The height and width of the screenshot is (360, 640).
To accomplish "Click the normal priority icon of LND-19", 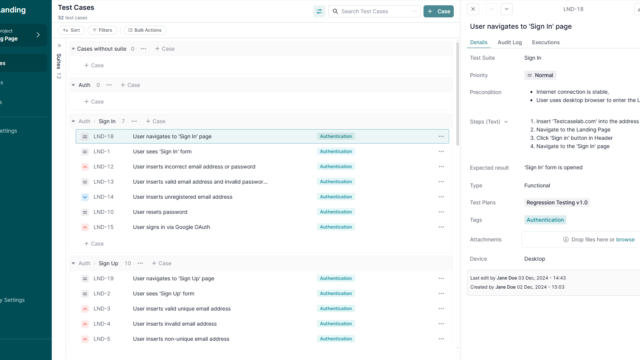I will tap(85, 278).
